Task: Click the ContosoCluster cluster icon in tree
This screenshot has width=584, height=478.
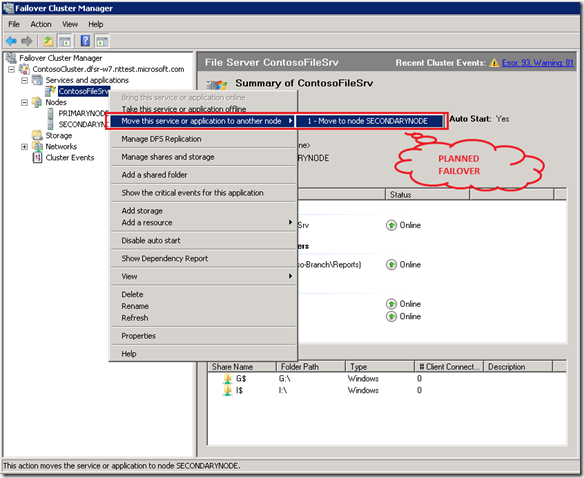Action: (25, 69)
